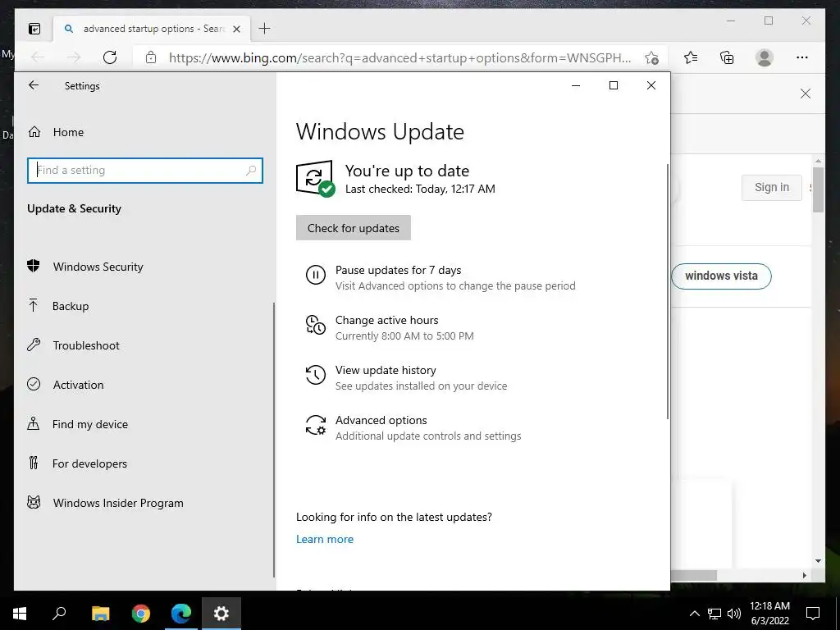Click the Advanced options gear-sync icon

point(316,425)
